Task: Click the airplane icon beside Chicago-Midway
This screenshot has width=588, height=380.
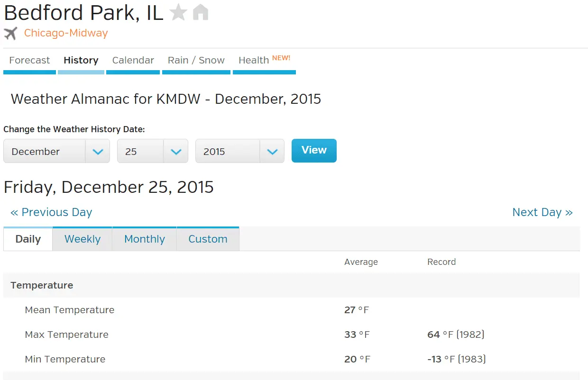Action: tap(10, 33)
